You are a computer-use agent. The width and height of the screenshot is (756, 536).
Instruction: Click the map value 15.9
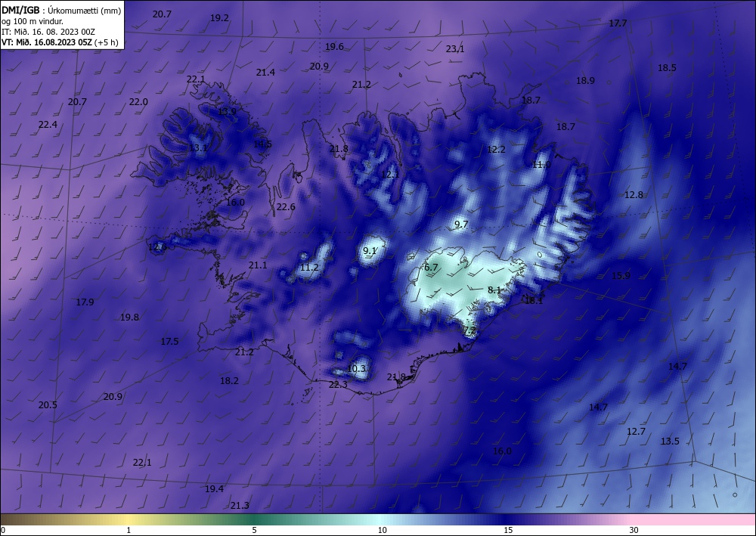click(621, 276)
